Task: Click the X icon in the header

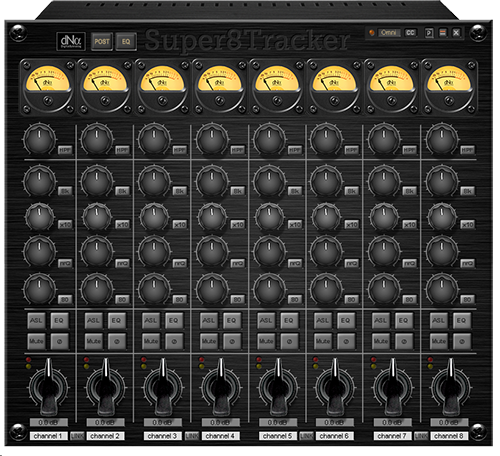Action: (456, 33)
